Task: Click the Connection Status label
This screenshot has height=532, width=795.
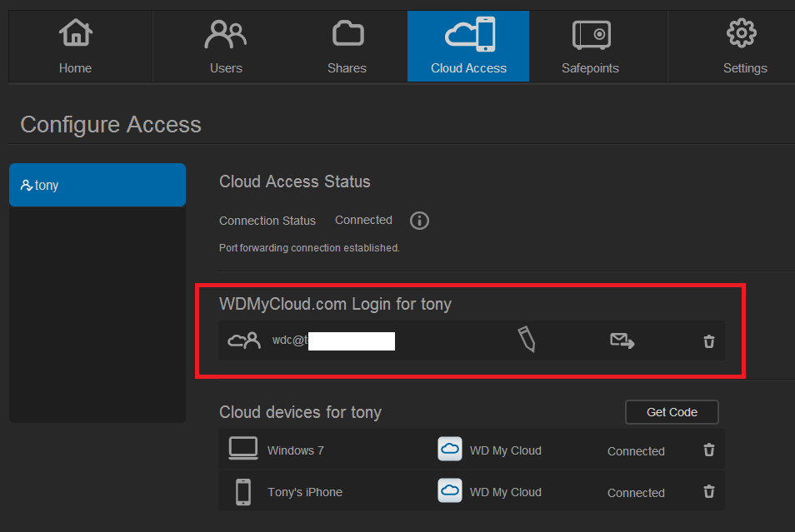Action: click(x=267, y=221)
